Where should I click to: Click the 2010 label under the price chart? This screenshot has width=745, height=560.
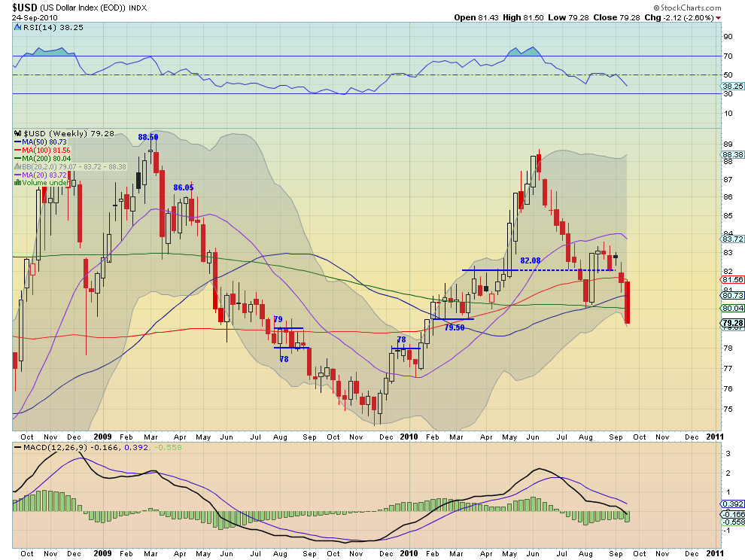pyautogui.click(x=409, y=437)
